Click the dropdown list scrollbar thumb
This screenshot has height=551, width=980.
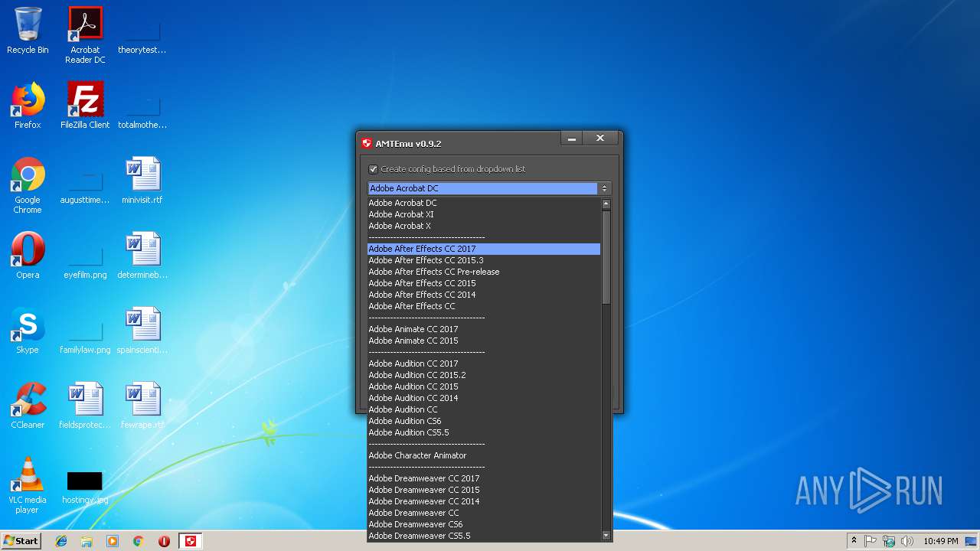606,257
